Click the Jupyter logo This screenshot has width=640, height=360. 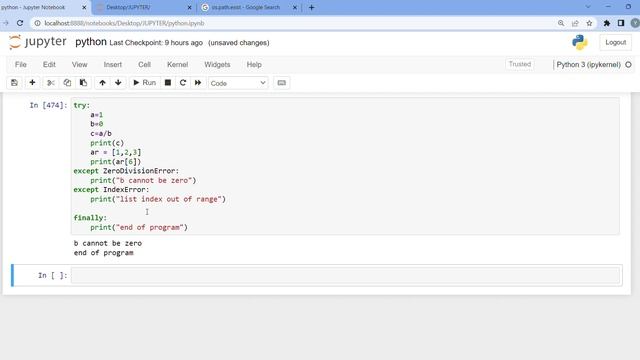[x=38, y=42]
